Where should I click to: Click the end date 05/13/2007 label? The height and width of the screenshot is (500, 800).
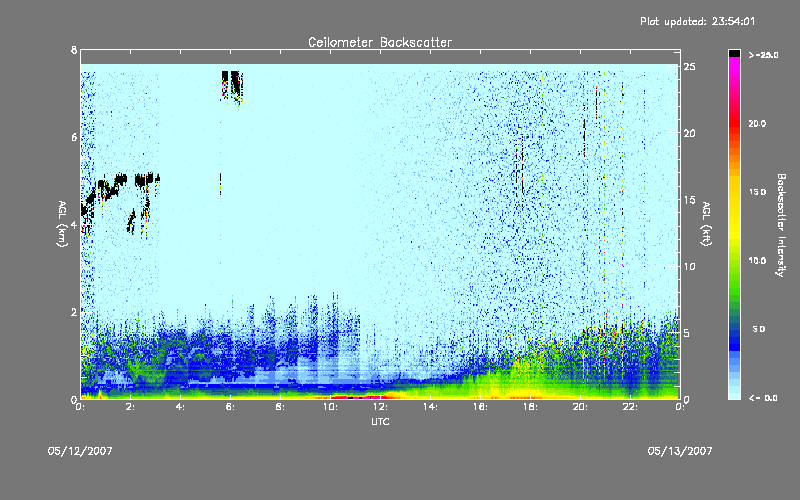point(680,451)
